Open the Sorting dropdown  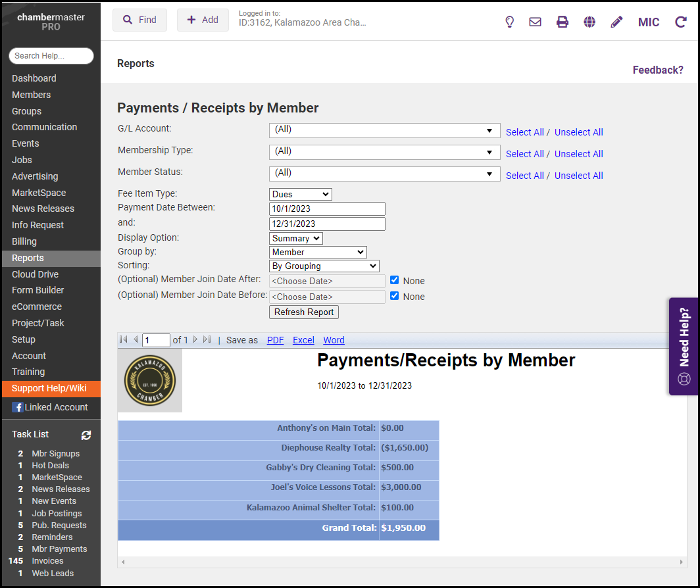pos(324,266)
